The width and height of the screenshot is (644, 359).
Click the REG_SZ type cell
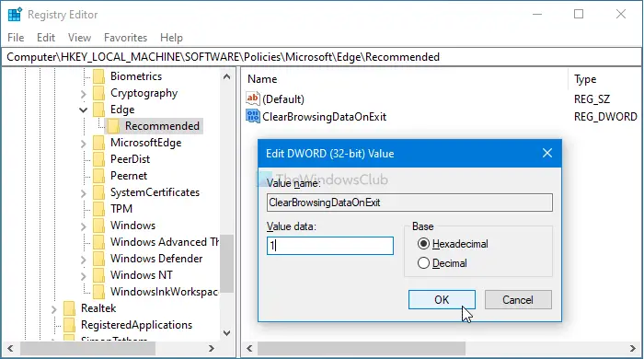point(592,99)
